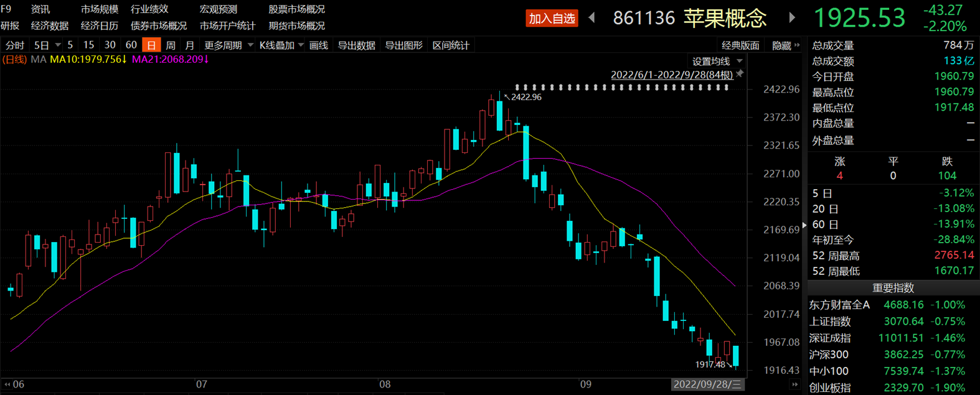The image size is (980, 395).
Task: Open the 设置均线 dropdown
Action: (740, 62)
